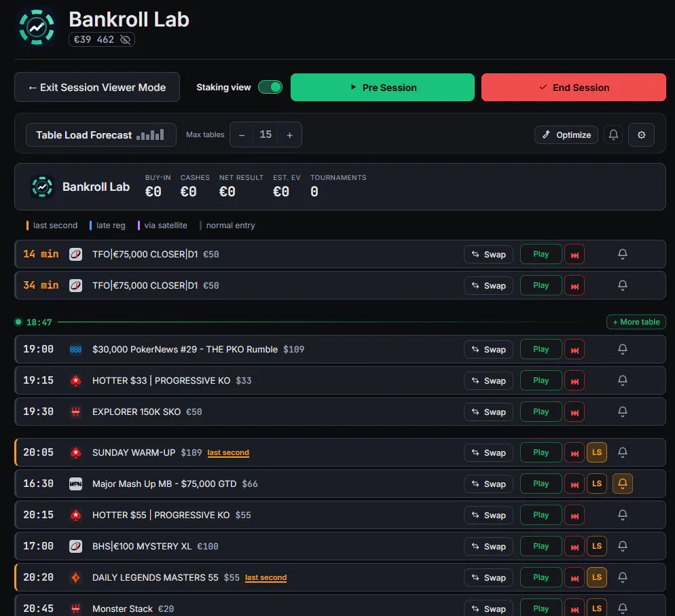Viewport: 675px width, 616px height.
Task: Click site icon on BHS €100 MYSTERY XL
Action: coord(76,546)
